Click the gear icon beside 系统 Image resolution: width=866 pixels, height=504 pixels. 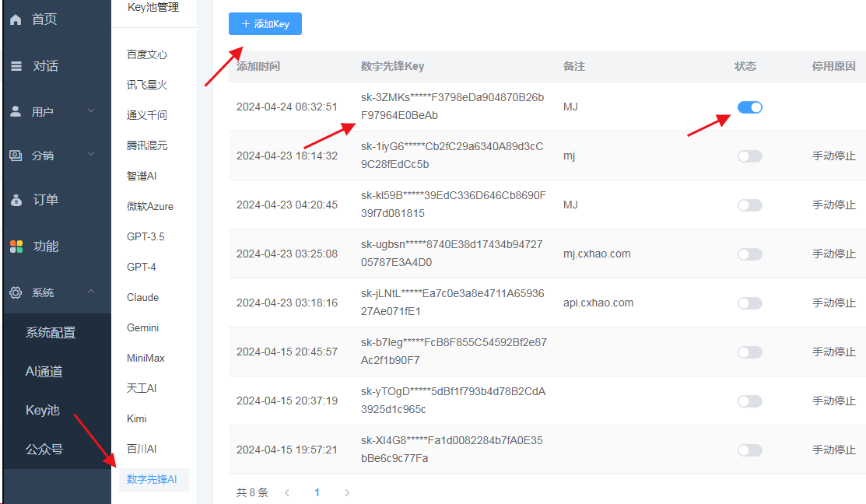pos(16,292)
